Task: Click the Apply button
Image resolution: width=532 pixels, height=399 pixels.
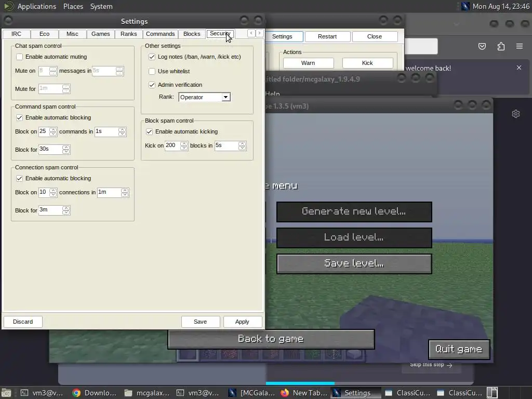Action: [242, 322]
